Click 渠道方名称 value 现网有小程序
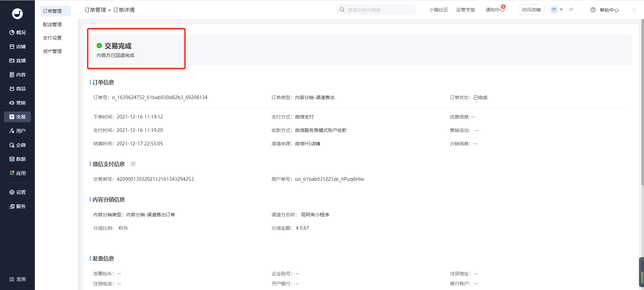Image resolution: width=644 pixels, height=290 pixels. point(315,215)
